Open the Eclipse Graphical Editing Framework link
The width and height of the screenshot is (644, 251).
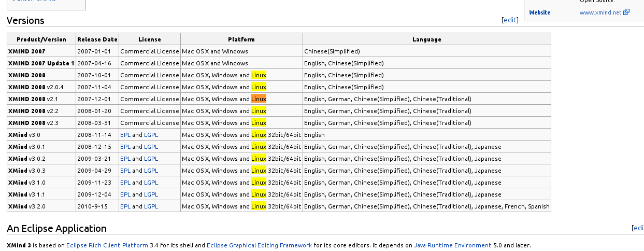coord(259,245)
